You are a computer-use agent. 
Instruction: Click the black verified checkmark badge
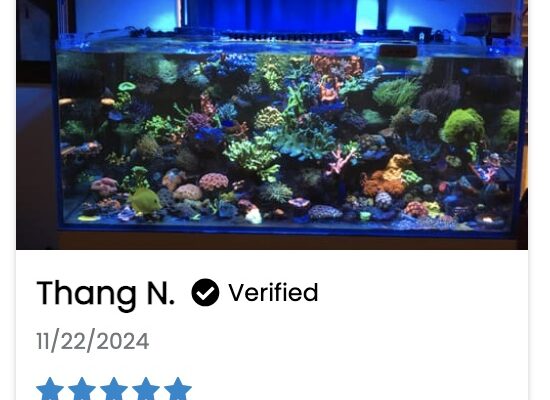(205, 292)
